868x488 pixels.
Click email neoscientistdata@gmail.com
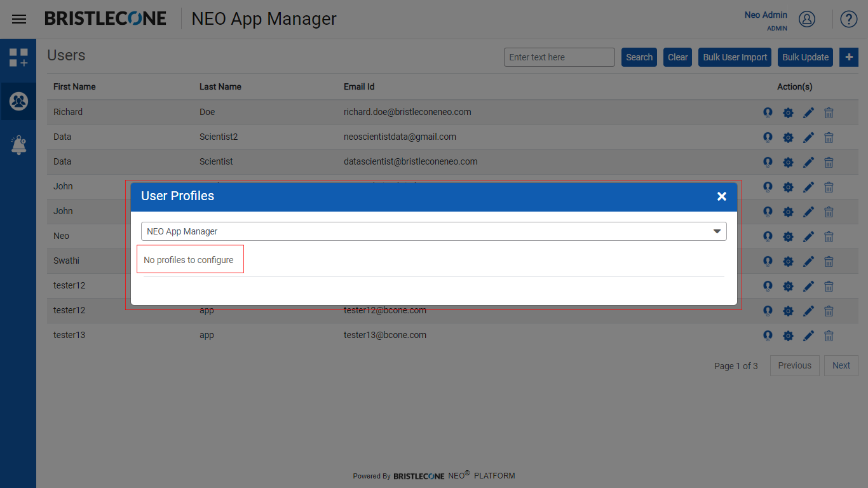(x=400, y=137)
